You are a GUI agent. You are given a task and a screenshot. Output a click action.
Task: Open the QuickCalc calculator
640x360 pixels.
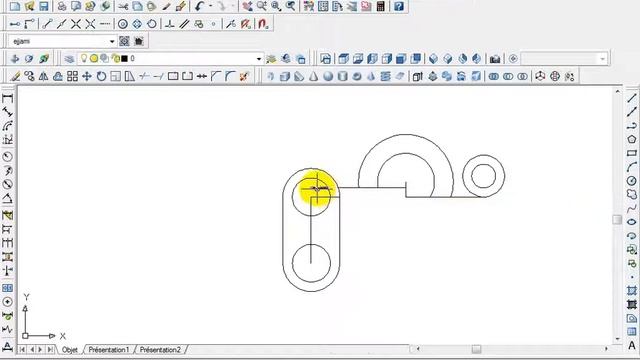pyautogui.click(x=380, y=6)
